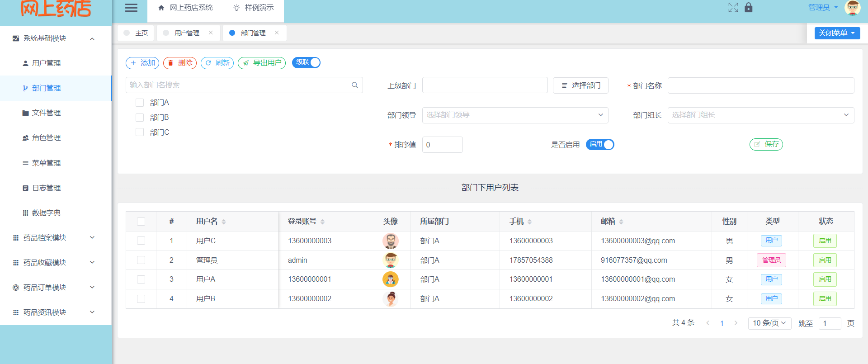Check the row checkbox for 管理员
The image size is (868, 364).
(x=141, y=260)
